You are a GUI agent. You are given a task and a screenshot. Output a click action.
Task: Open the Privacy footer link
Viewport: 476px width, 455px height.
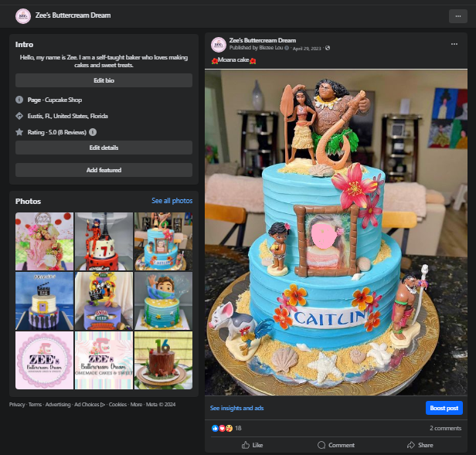[17, 405]
